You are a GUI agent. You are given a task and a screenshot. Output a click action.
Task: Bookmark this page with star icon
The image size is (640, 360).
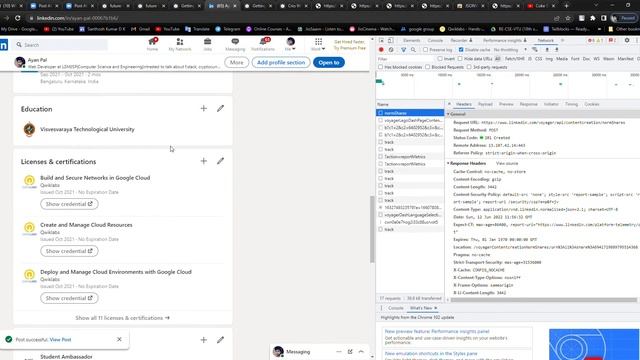click(568, 18)
